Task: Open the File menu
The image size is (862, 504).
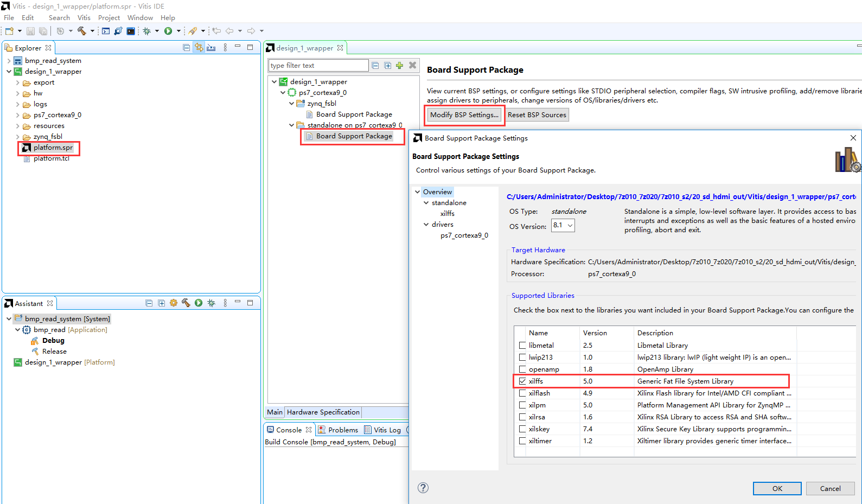Action: tap(9, 18)
